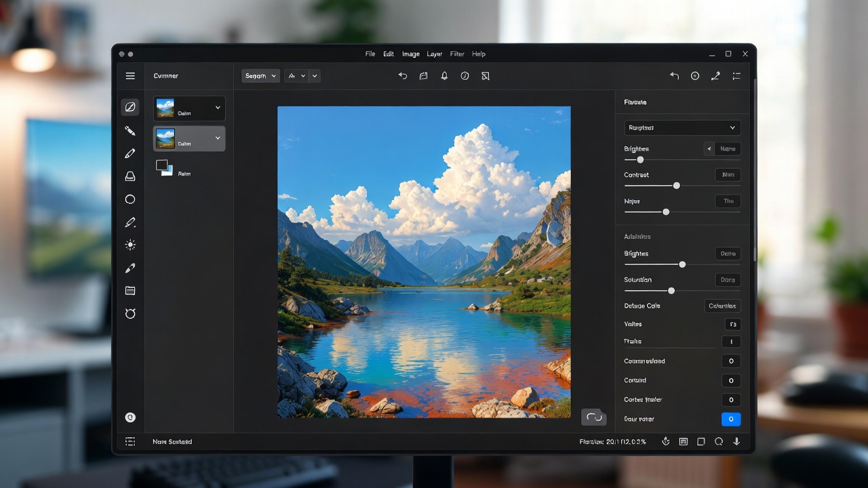Choose the ellipse shape tool

[x=130, y=199]
